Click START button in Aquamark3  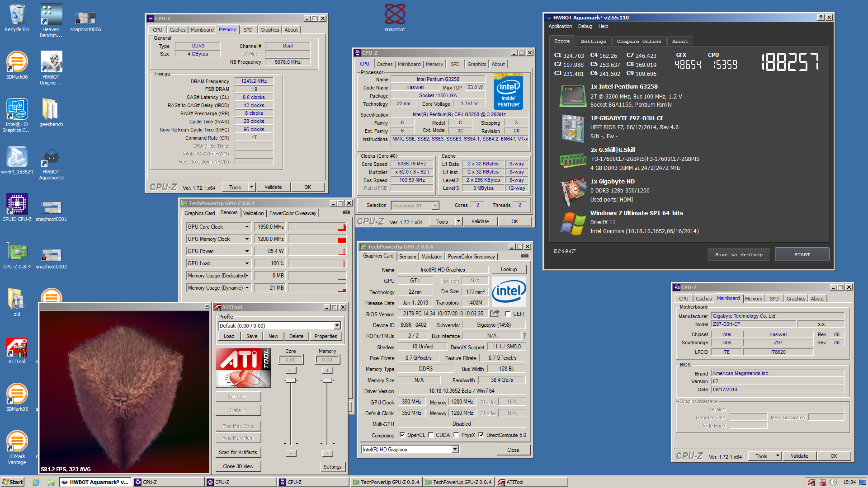[802, 254]
